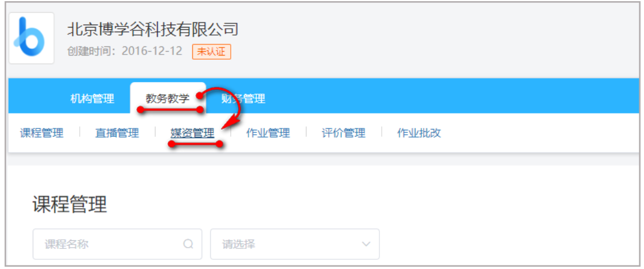The image size is (644, 269).
Task: Open the 机构管理 tab
Action: [x=92, y=99]
